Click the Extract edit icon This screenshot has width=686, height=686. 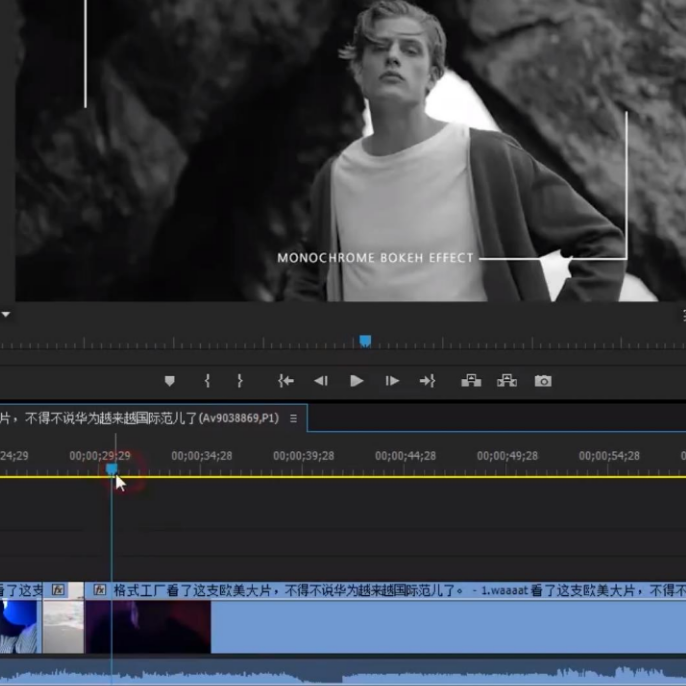coord(507,381)
